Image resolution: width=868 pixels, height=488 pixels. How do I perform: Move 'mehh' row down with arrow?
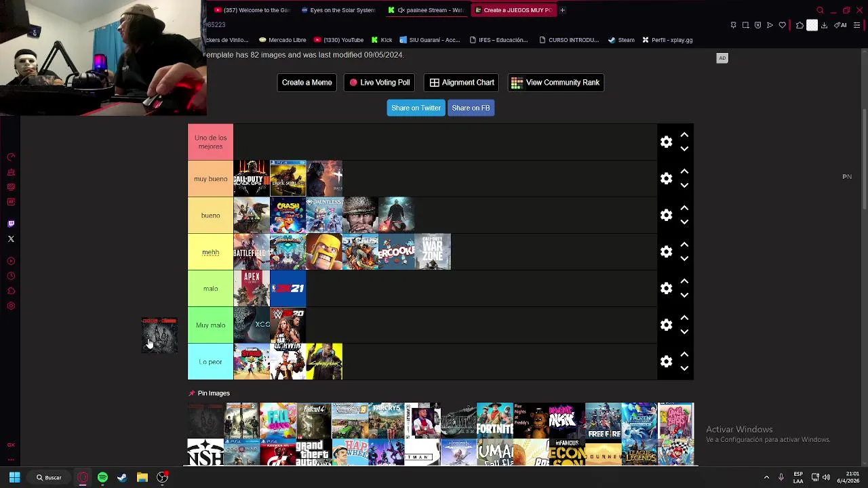684,258
